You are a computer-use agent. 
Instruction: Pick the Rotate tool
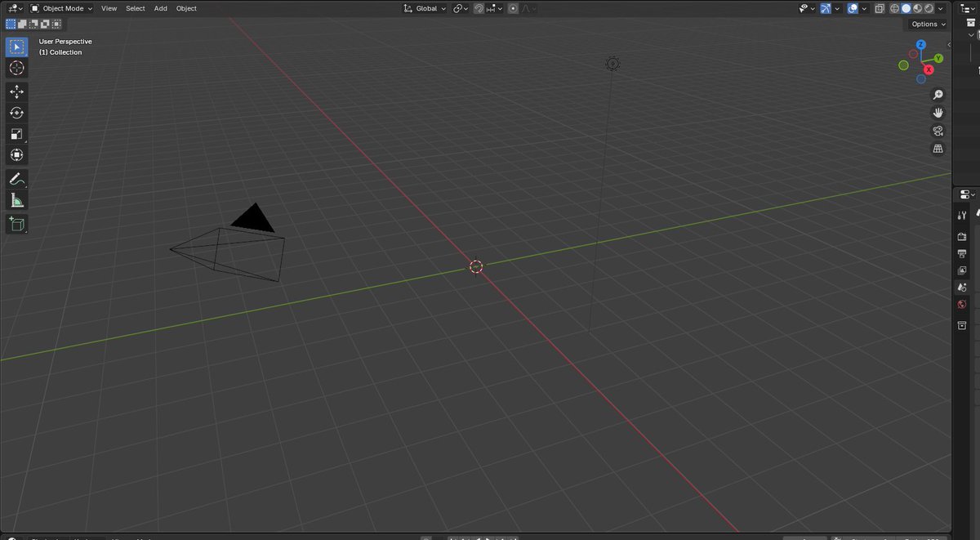pyautogui.click(x=16, y=113)
